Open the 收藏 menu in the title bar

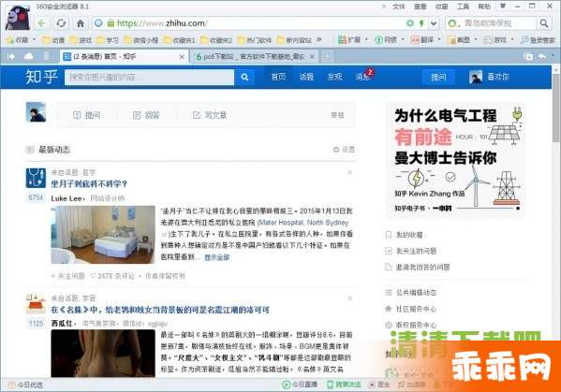[x=441, y=7]
